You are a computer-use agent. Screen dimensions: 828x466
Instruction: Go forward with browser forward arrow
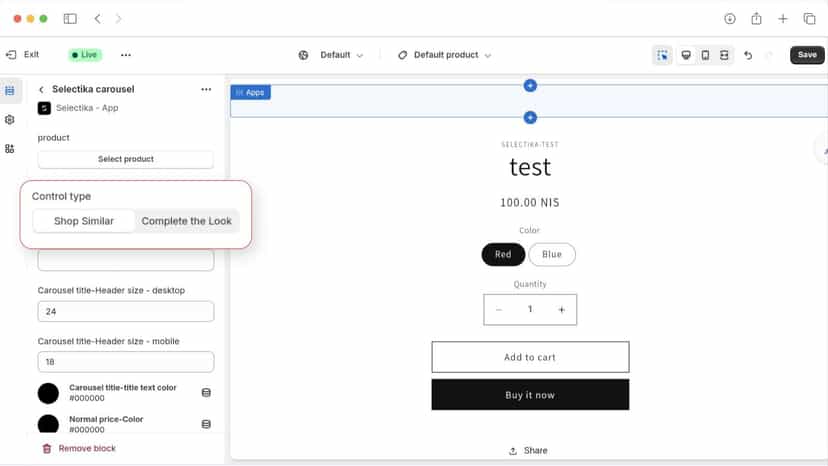(118, 18)
